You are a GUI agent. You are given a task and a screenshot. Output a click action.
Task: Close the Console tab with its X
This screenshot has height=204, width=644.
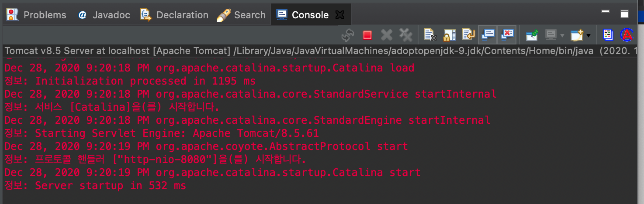click(x=340, y=15)
